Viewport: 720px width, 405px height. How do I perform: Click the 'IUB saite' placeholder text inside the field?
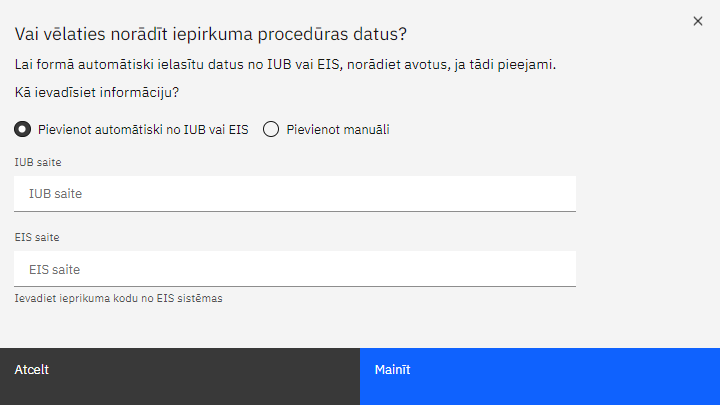[x=56, y=194]
